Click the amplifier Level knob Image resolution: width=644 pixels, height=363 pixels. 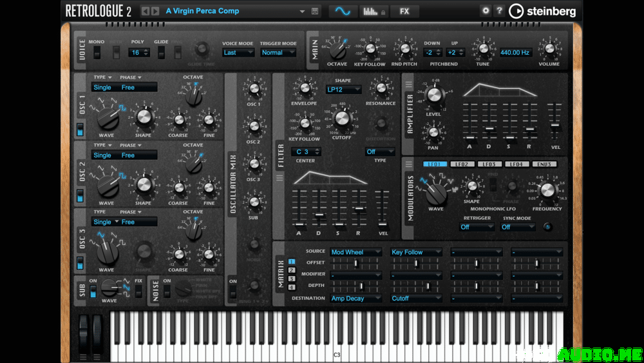tap(434, 95)
